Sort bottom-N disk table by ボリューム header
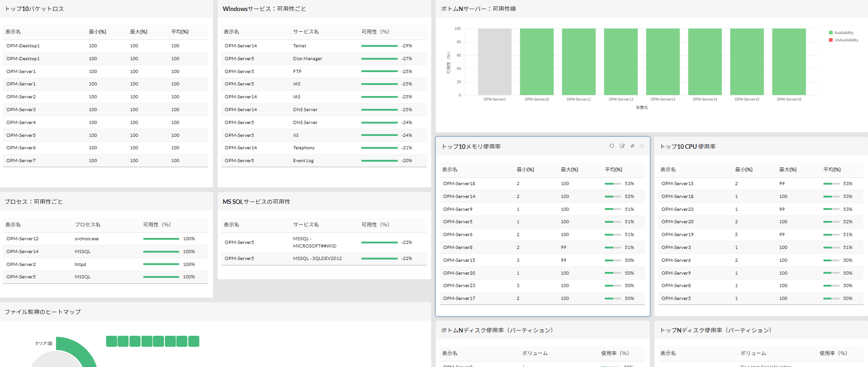Image resolution: width=868 pixels, height=367 pixels. click(x=535, y=353)
